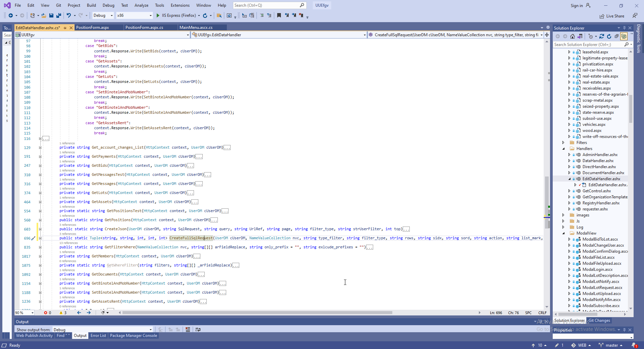This screenshot has width=644, height=349.
Task: Expand the collapsed GetPayments method
Action: point(40,157)
